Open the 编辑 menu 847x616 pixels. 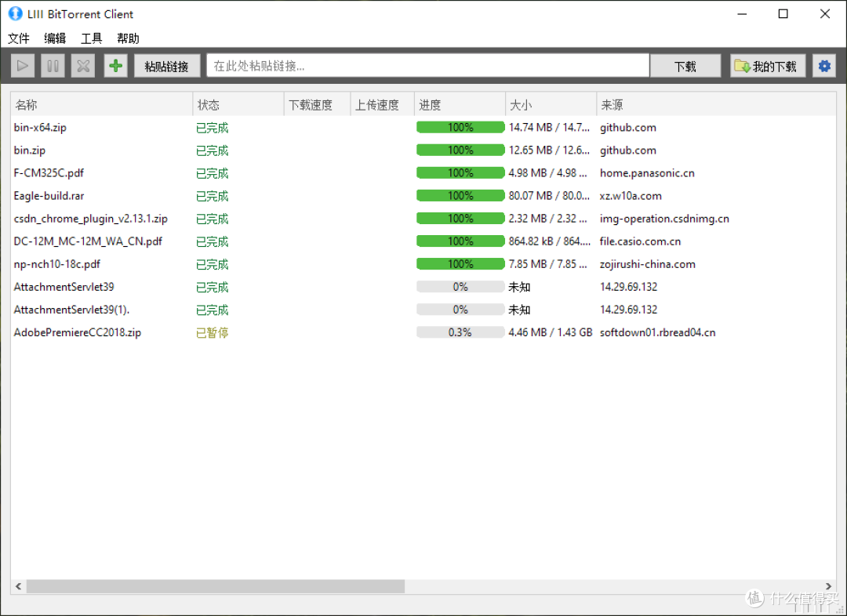point(55,38)
